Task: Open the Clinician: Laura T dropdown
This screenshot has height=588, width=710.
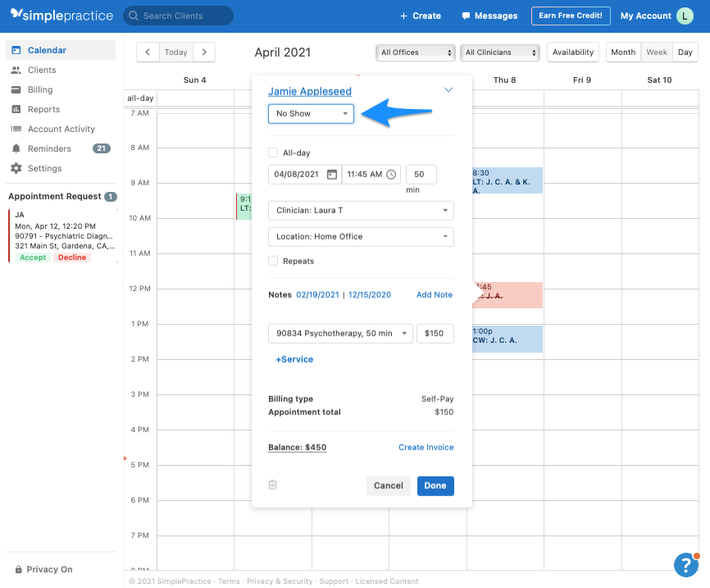Action: coord(361,210)
